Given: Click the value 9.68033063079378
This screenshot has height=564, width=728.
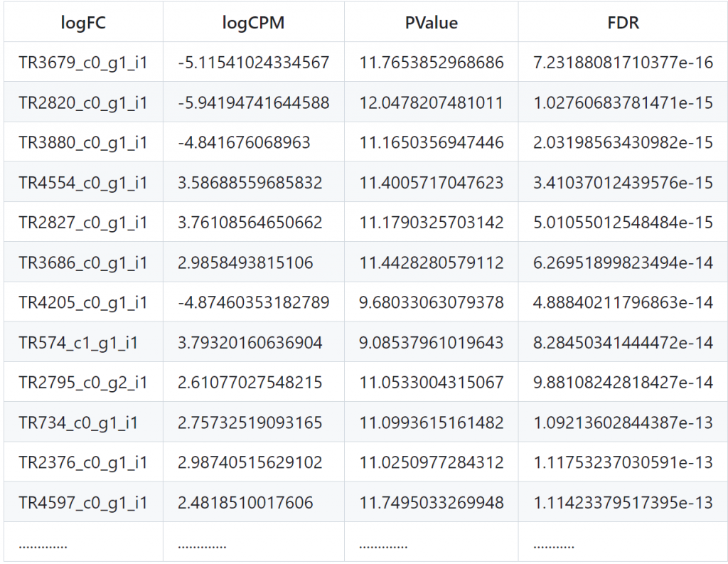Looking at the screenshot, I should click(x=431, y=302).
